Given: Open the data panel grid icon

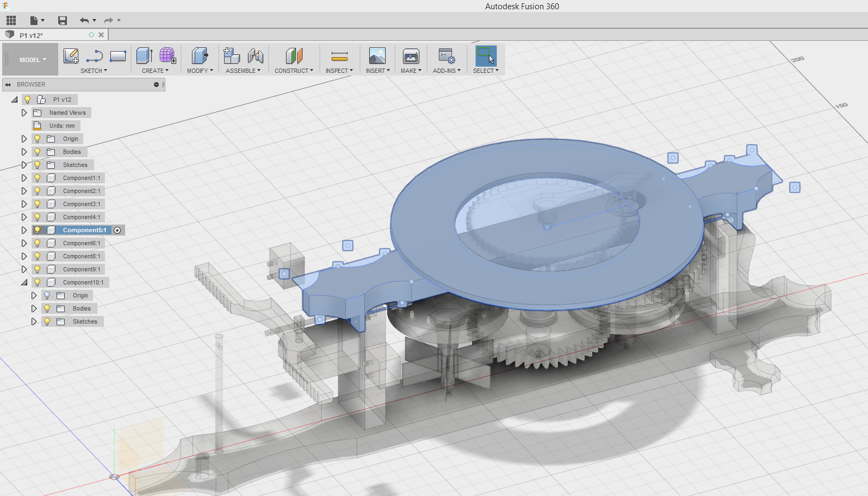Looking at the screenshot, I should click(11, 21).
